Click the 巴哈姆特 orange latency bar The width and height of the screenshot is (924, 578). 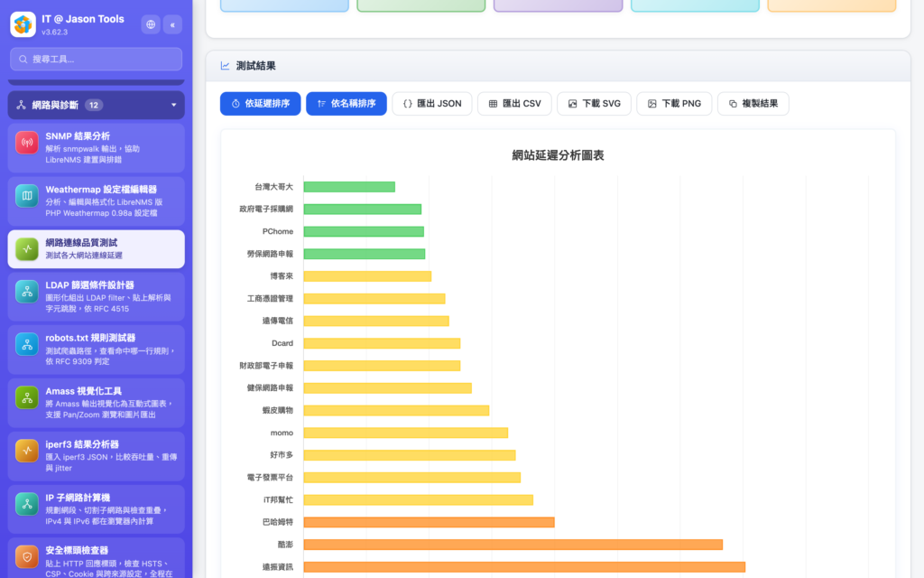tap(429, 523)
